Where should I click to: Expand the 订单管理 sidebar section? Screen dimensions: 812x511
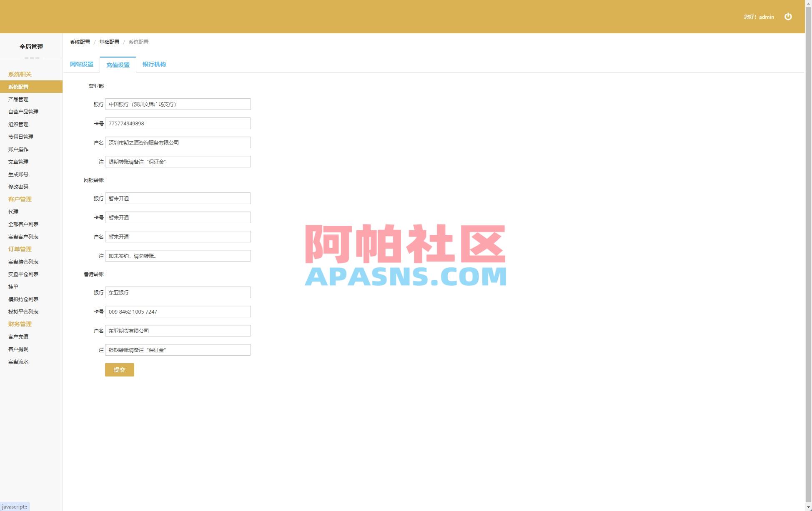20,249
